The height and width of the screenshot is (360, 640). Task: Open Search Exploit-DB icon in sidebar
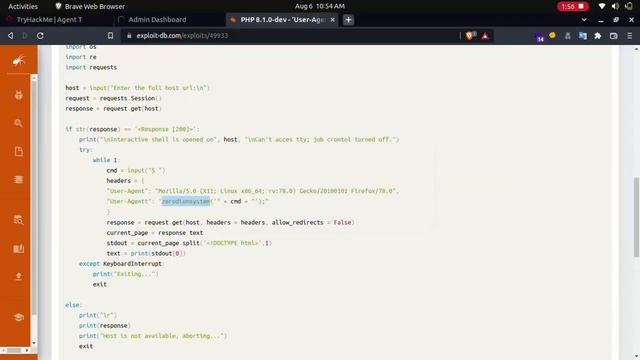point(18,220)
